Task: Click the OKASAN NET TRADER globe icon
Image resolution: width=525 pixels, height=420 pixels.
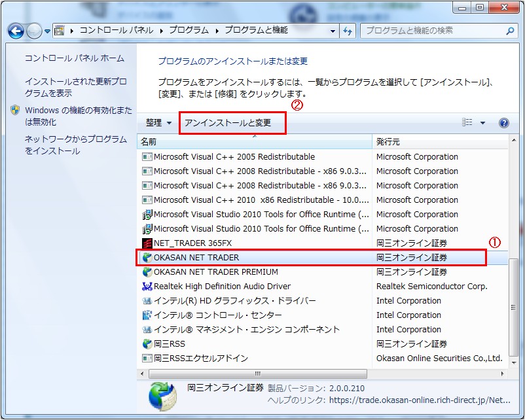Action: (147, 257)
